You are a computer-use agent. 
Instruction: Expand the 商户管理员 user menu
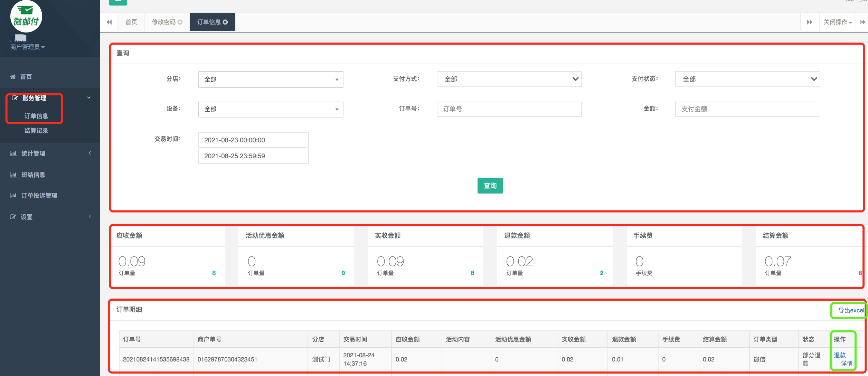[x=27, y=47]
